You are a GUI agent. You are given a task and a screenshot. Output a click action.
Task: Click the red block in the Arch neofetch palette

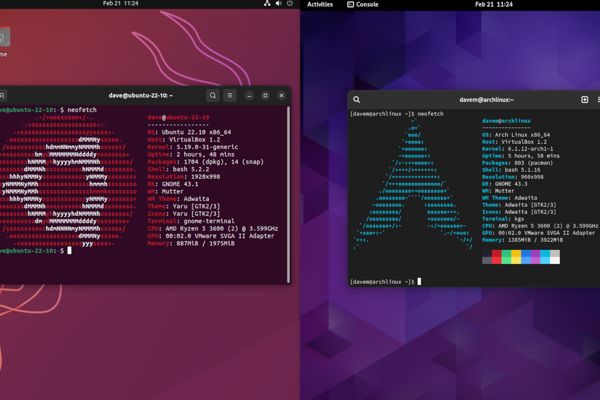[496, 257]
